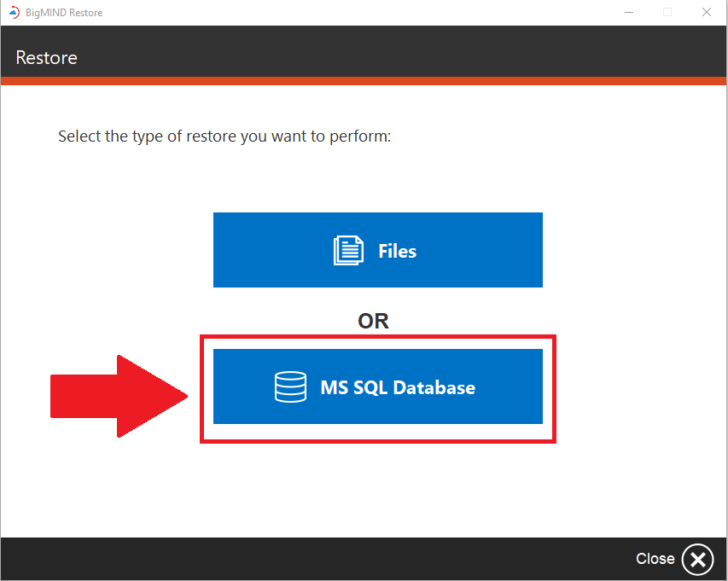Click the document icon on the Files button

(348, 250)
